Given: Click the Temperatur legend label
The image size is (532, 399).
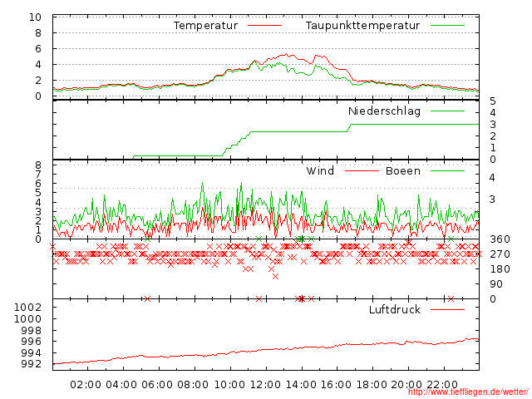Looking at the screenshot, I should (x=205, y=26).
